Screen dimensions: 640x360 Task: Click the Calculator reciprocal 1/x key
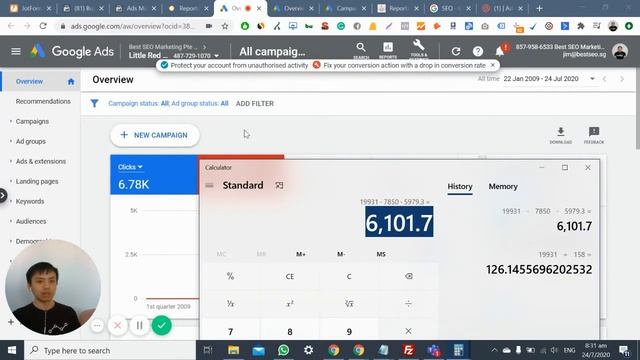tap(230, 304)
